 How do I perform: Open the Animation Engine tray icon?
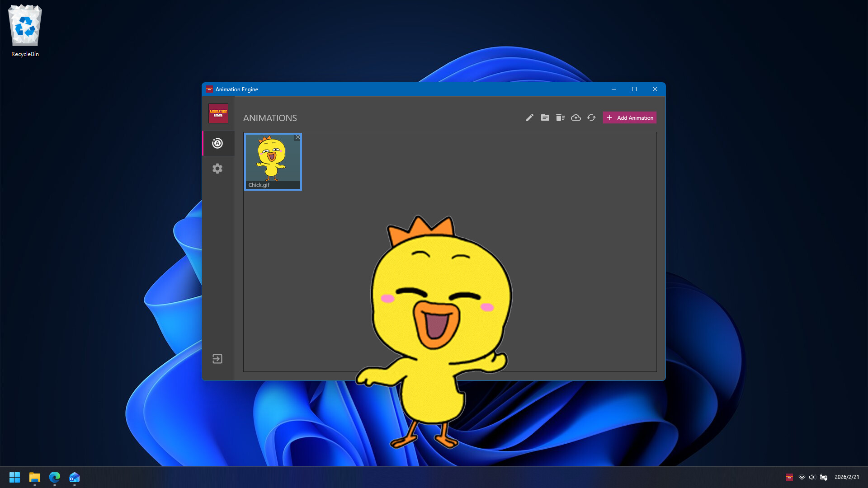coord(789,477)
